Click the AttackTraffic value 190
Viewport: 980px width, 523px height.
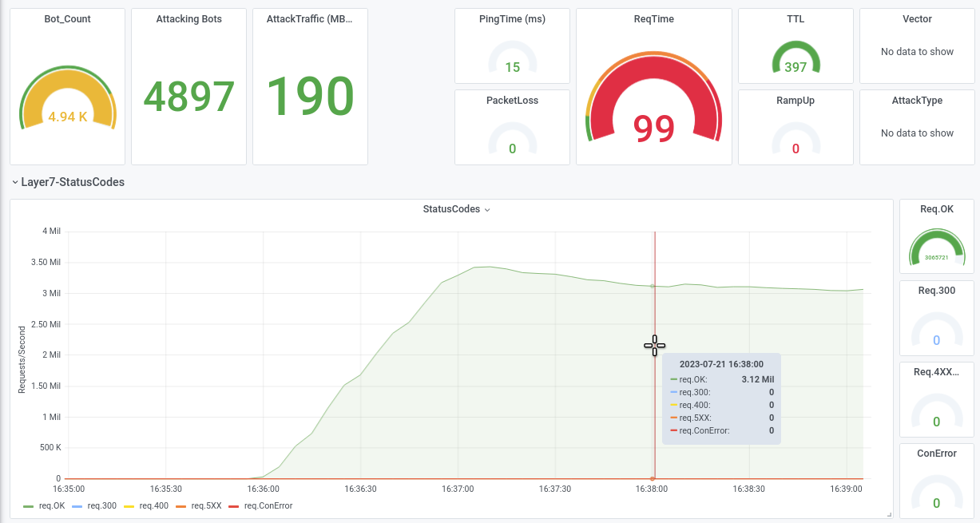tap(310, 97)
